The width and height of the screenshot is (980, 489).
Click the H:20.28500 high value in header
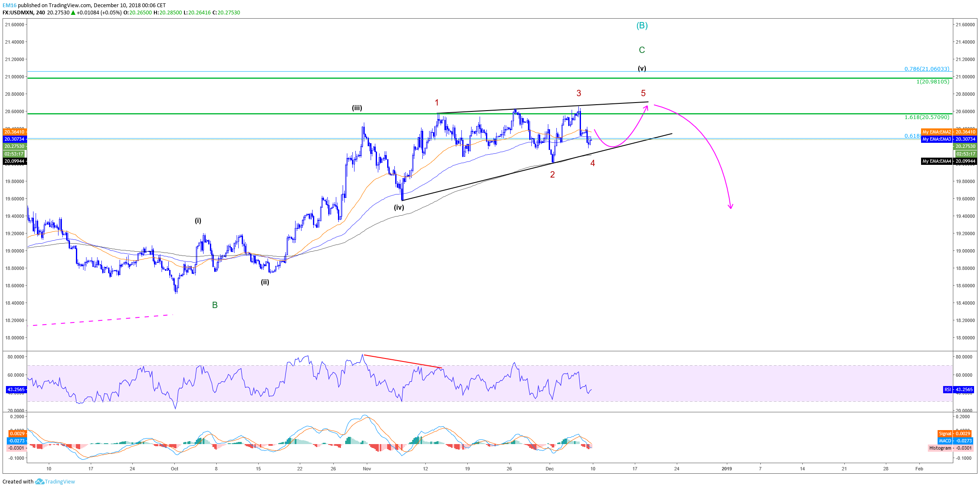pos(168,13)
